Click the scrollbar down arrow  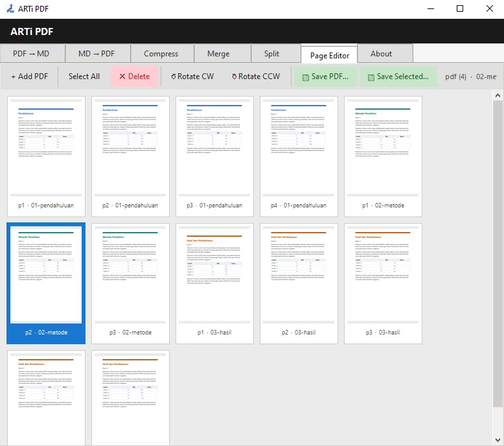(498, 440)
